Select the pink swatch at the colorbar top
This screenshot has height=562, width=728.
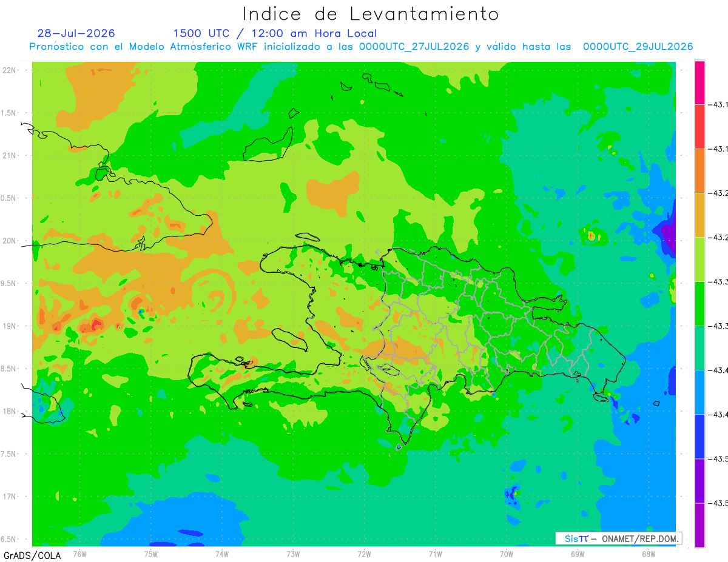click(699, 82)
